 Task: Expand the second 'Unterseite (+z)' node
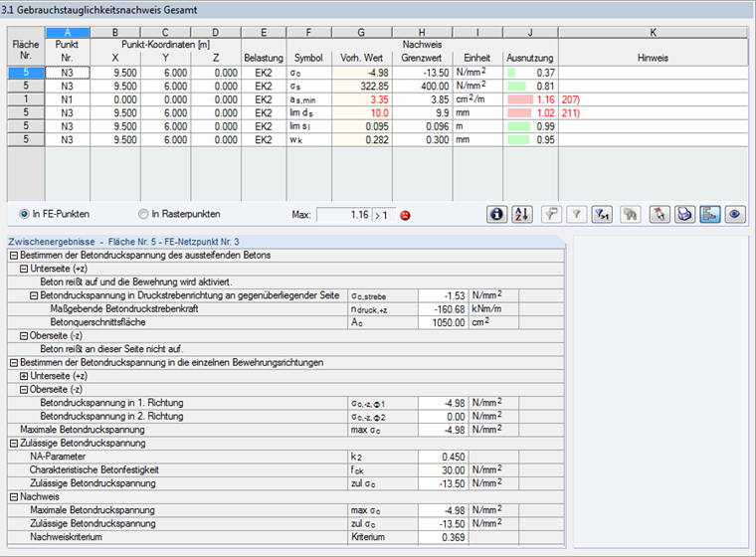pyautogui.click(x=24, y=376)
